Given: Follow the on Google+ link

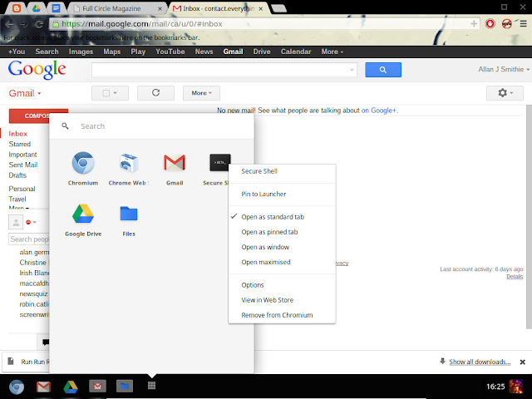Looking at the screenshot, I should pyautogui.click(x=379, y=111).
